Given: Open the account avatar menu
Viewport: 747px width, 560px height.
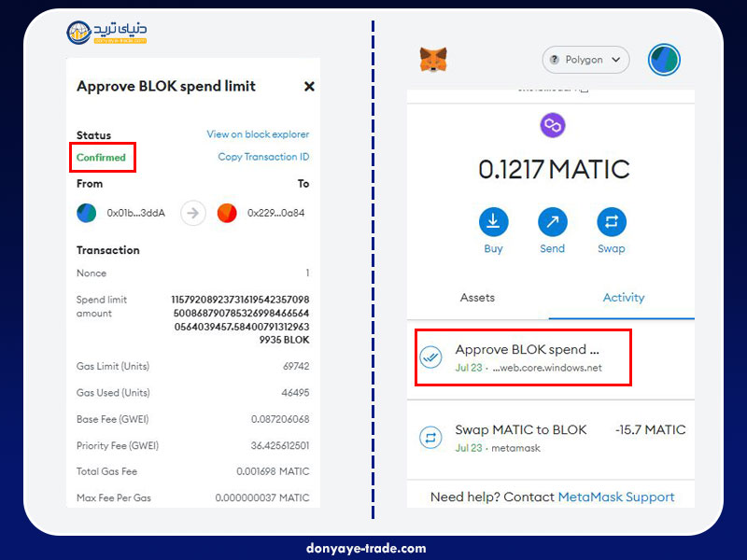Looking at the screenshot, I should click(664, 60).
